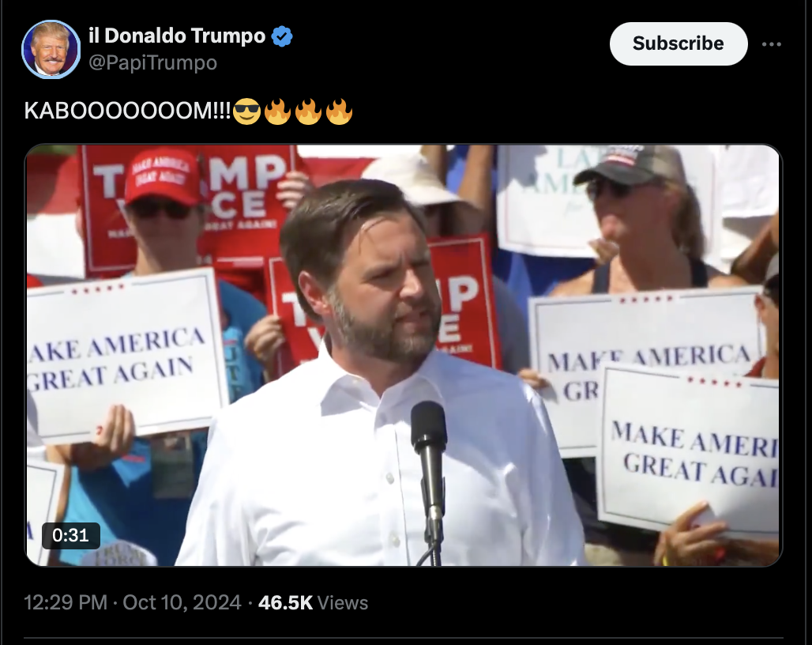The height and width of the screenshot is (645, 812).
Task: Click the Views label text
Action: [342, 602]
